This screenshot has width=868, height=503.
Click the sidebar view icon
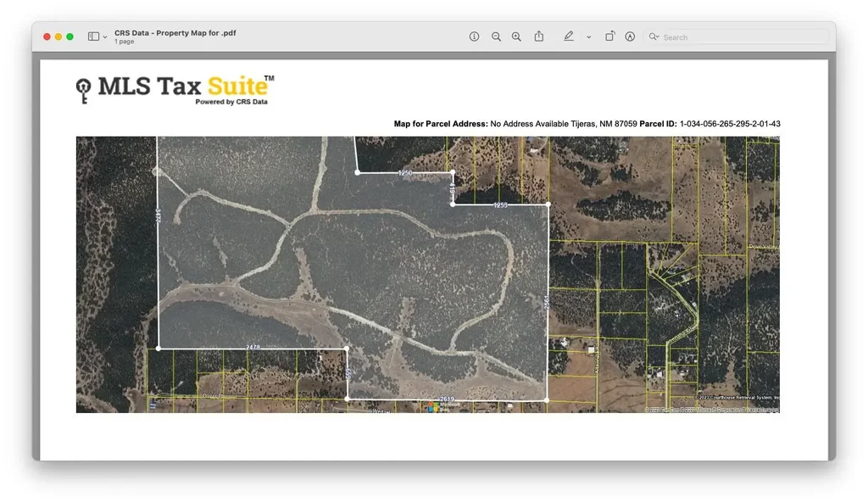pos(93,36)
